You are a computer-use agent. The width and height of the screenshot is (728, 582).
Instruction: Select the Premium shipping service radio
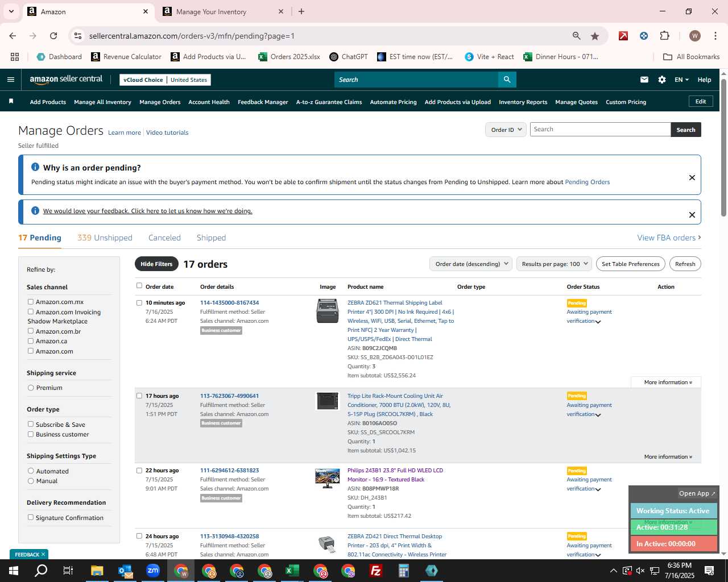[x=31, y=388]
